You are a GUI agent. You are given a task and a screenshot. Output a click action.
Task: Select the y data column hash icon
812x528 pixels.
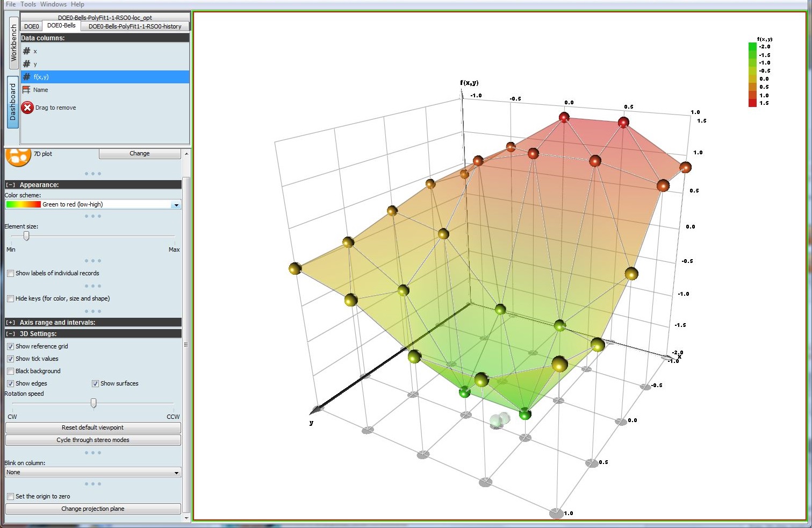pyautogui.click(x=26, y=64)
